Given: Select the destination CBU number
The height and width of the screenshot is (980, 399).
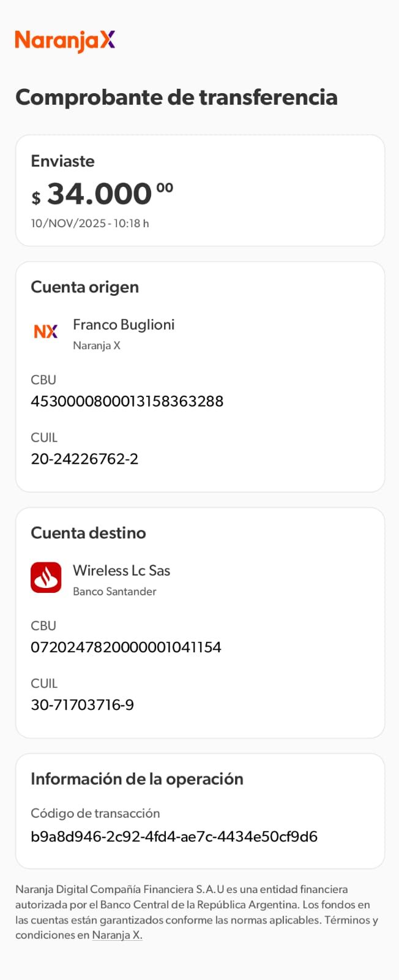Looking at the screenshot, I should coord(125,647).
